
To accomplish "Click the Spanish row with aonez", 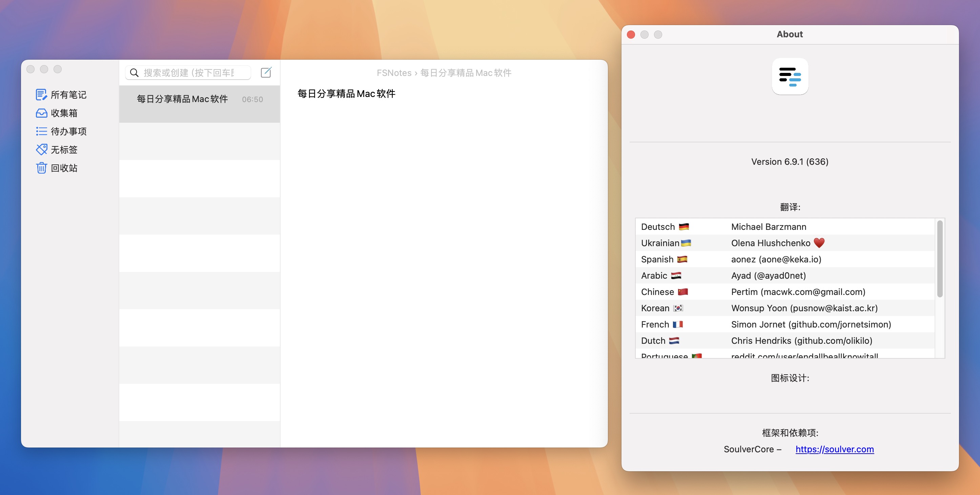I will 785,259.
